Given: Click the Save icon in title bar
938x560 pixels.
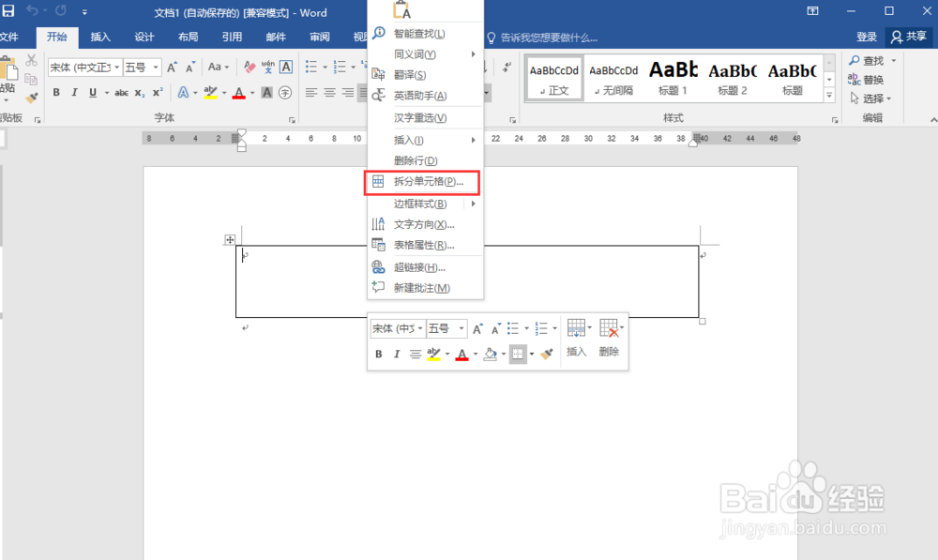Looking at the screenshot, I should 8,10.
